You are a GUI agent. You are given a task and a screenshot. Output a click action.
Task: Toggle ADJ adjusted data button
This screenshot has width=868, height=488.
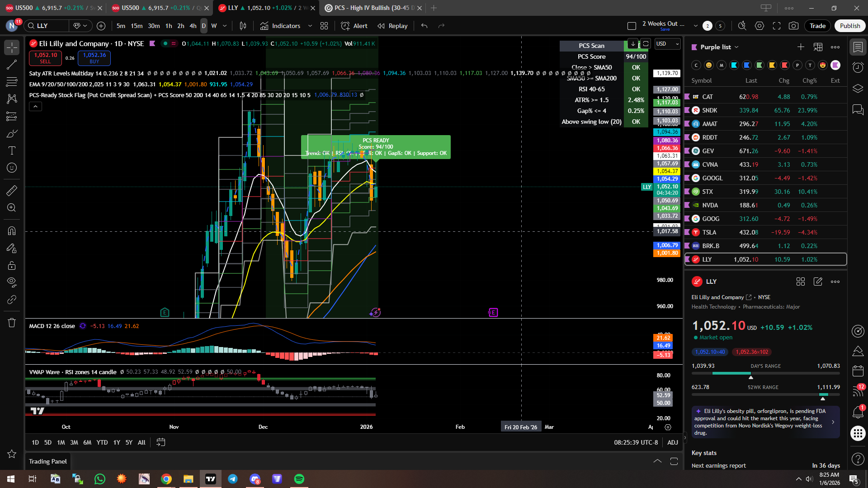(x=672, y=442)
